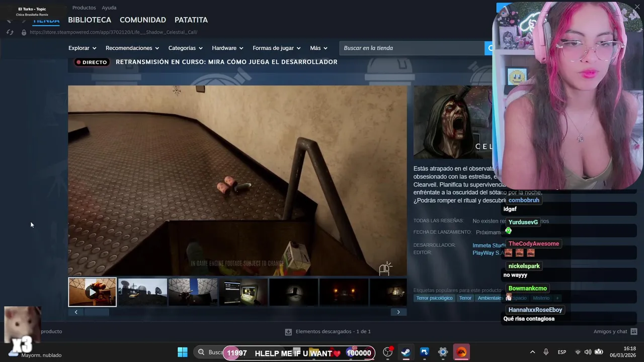
Task: Click the padlock icon beside the URL
Action: pos(24,32)
